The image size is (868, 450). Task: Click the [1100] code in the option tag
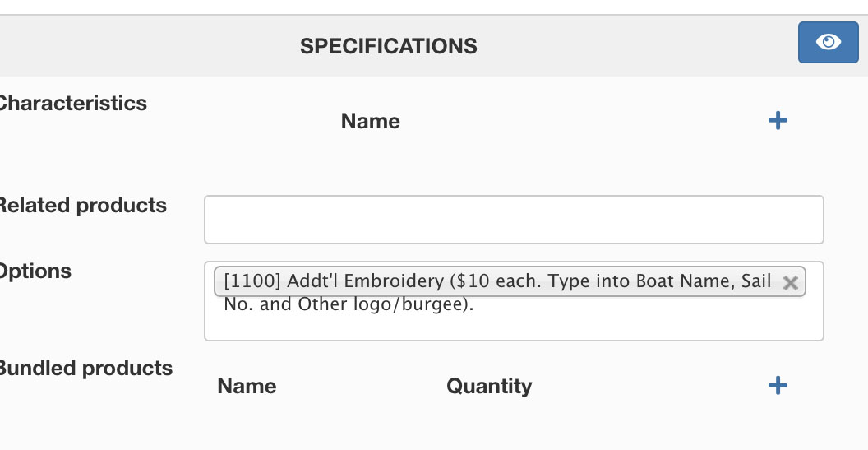point(252,281)
